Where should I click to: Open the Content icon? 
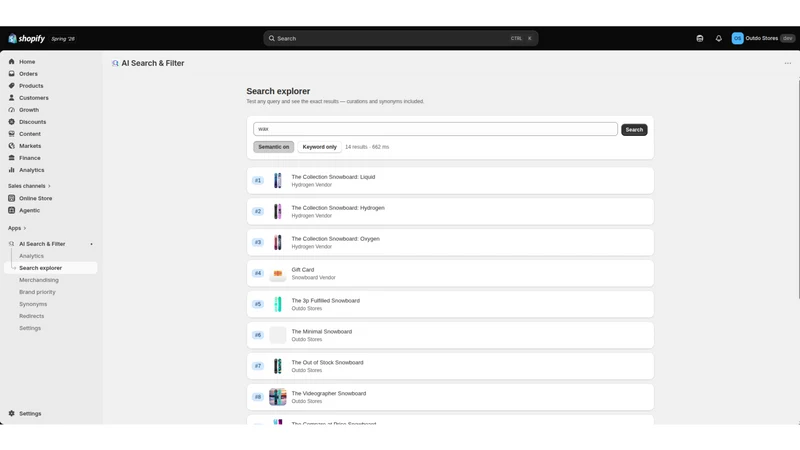pos(12,134)
